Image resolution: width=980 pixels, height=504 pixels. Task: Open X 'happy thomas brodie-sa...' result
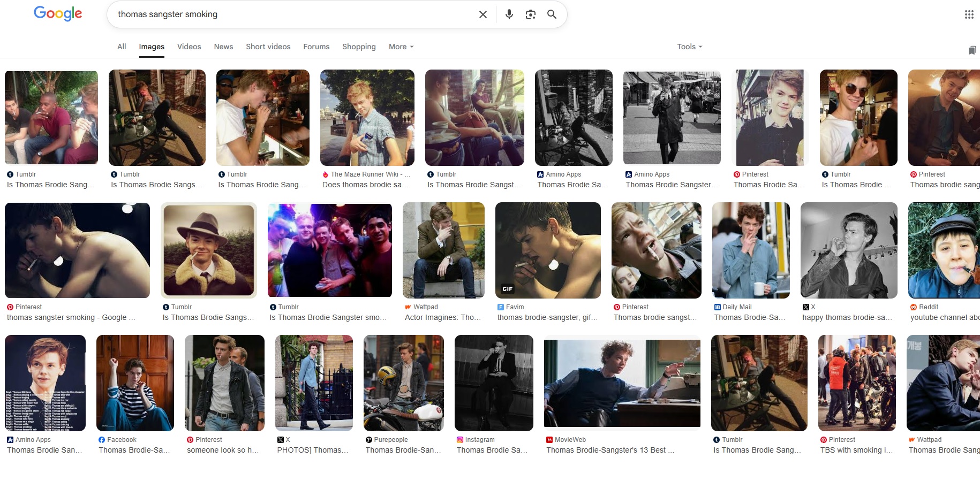[847, 317]
